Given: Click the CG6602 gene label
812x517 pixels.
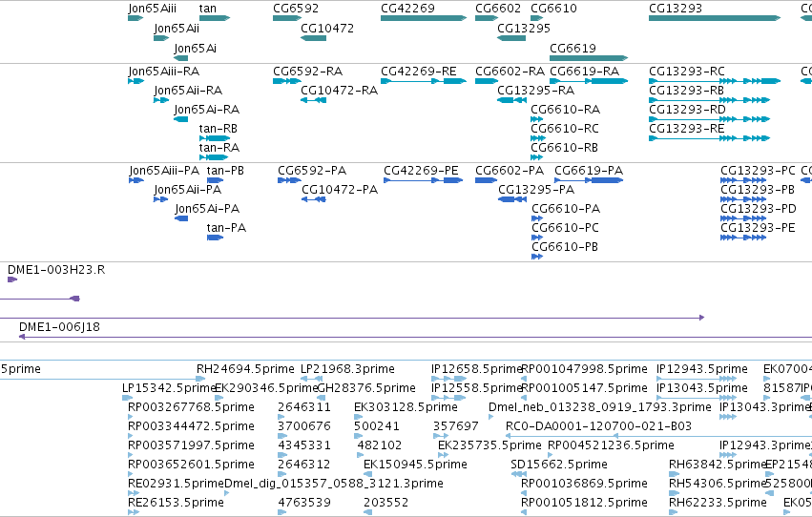Looking at the screenshot, I should tap(498, 9).
